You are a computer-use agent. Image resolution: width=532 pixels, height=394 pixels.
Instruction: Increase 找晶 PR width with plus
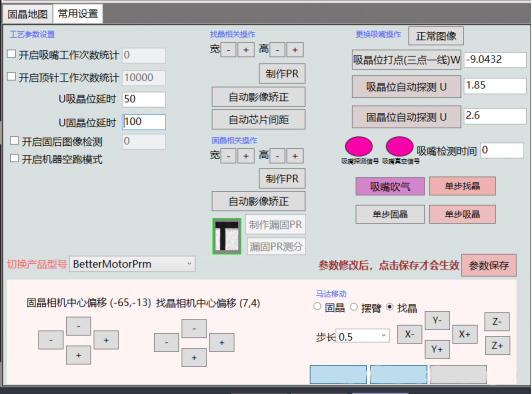[x=246, y=50]
